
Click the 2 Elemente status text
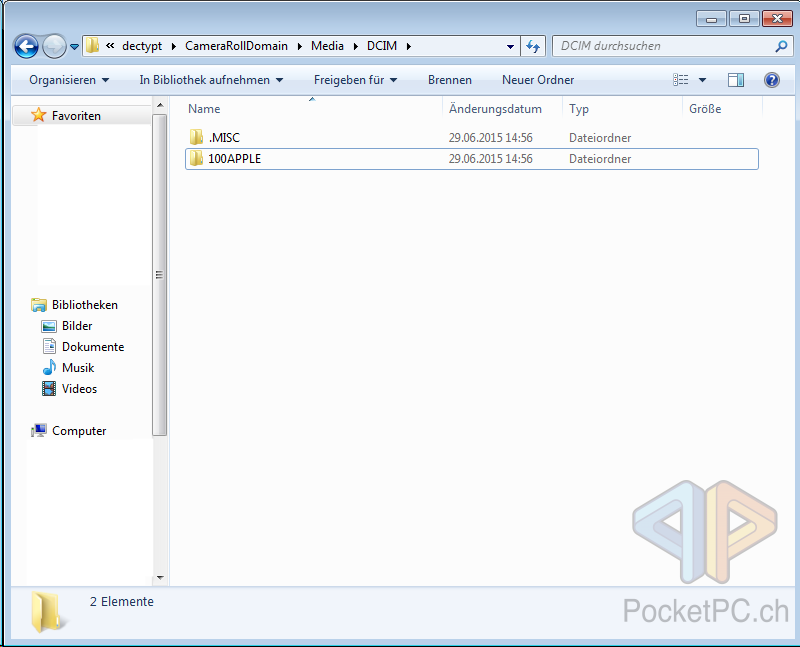(121, 602)
